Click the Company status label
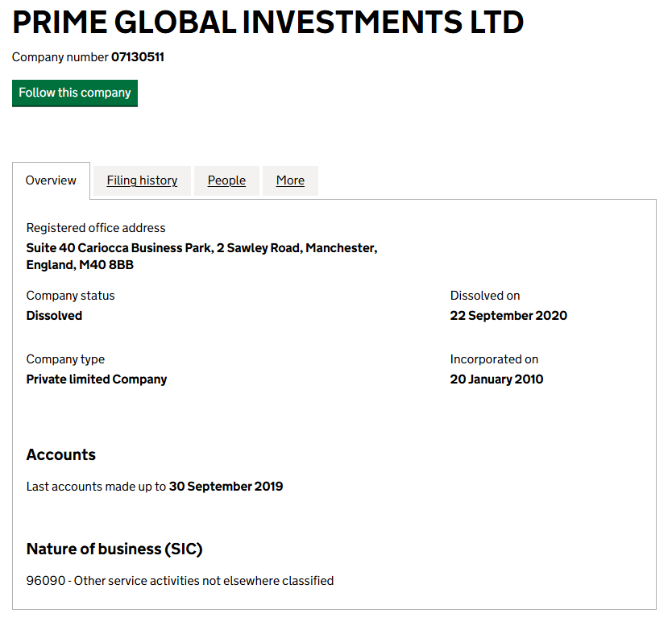 tap(71, 296)
